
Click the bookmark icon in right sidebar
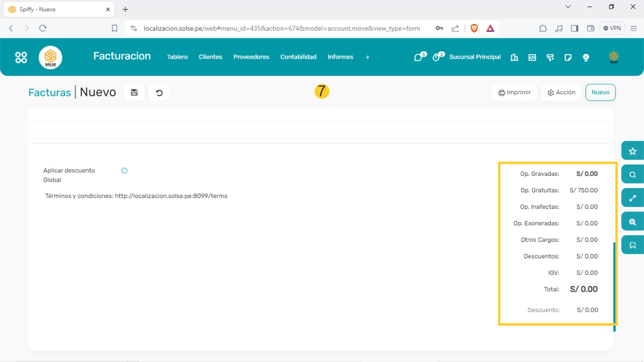pos(632,245)
